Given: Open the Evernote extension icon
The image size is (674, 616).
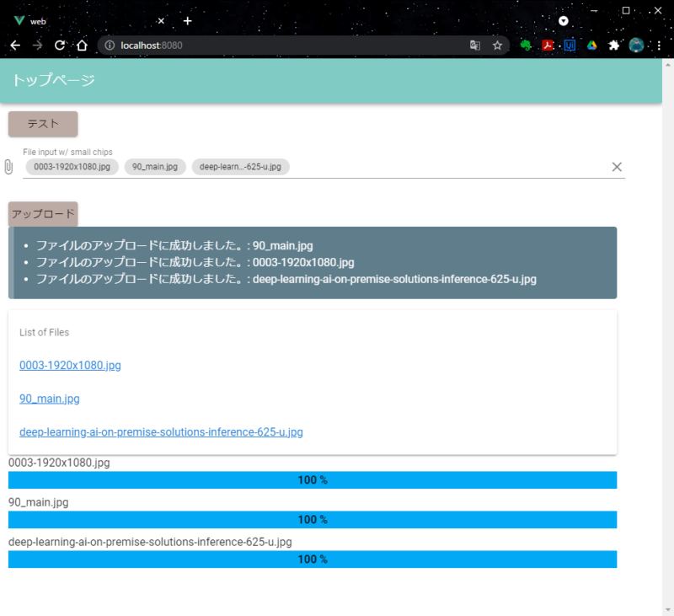Looking at the screenshot, I should pyautogui.click(x=526, y=46).
